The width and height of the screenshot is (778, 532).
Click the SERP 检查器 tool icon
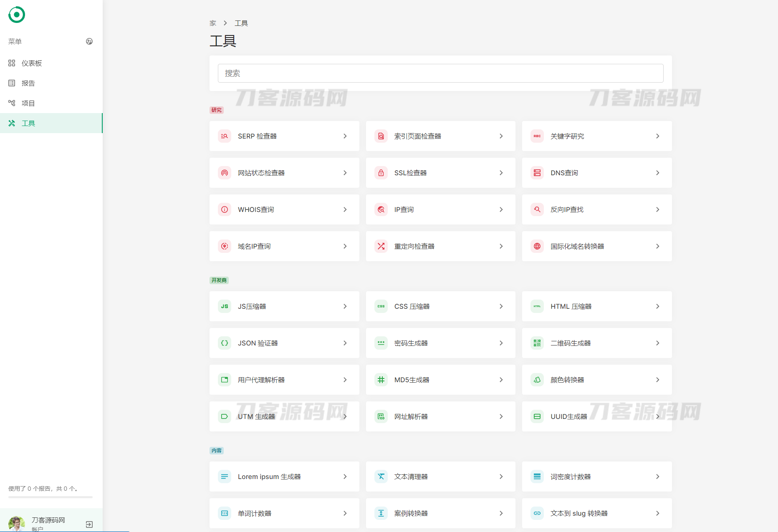225,136
